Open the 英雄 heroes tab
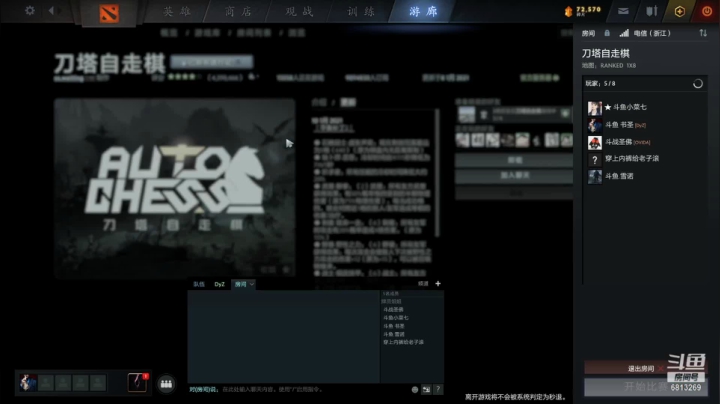This screenshot has width=720, height=404. 177,11
